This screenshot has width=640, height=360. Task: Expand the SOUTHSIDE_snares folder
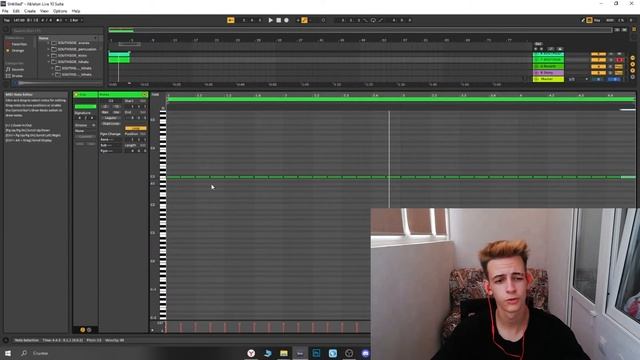click(48, 43)
